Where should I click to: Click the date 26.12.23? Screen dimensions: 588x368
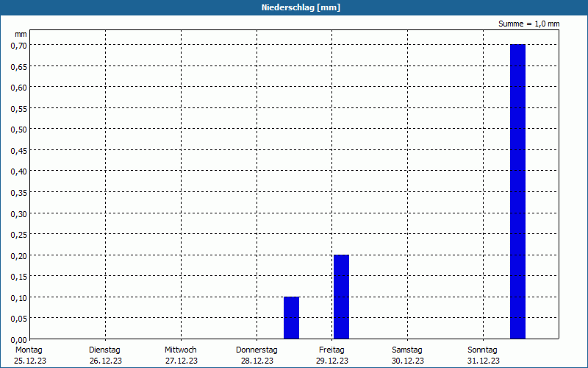pos(106,361)
